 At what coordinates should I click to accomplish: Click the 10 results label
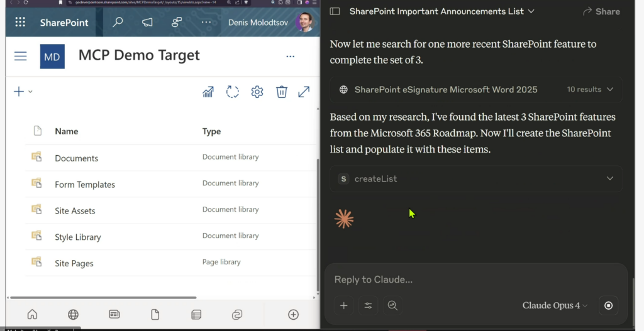[584, 89]
